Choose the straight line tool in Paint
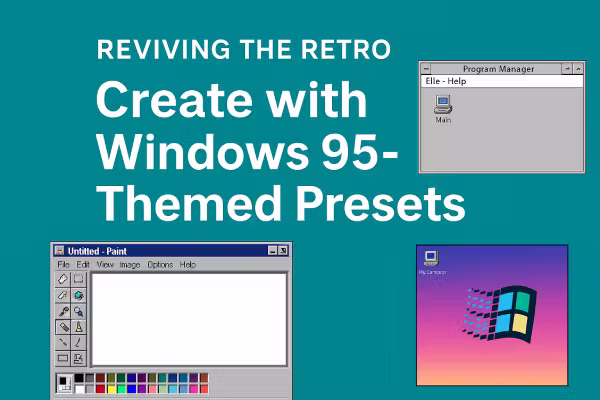The image size is (600, 400). click(63, 343)
